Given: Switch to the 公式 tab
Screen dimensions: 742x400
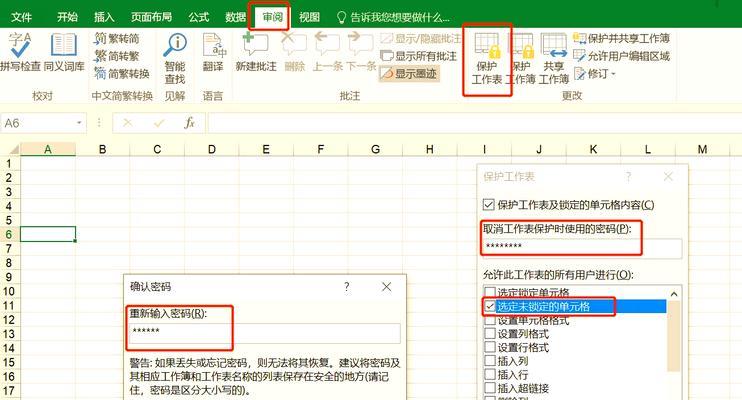Looking at the screenshot, I should tap(199, 18).
